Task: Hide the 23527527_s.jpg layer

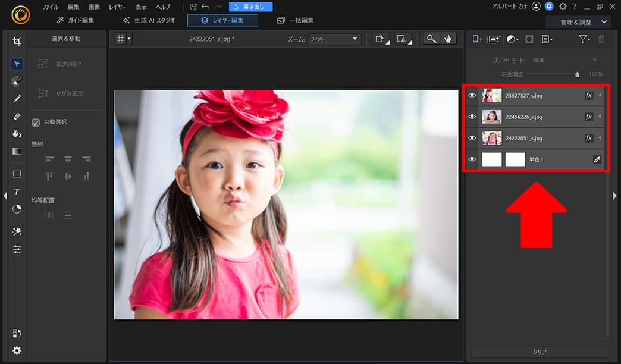Action: (x=472, y=95)
